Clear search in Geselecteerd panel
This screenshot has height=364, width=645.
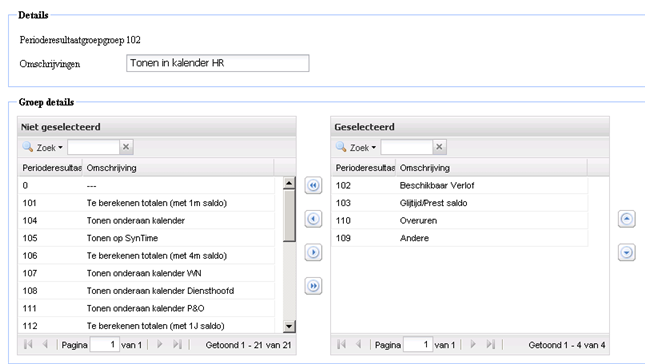pyautogui.click(x=439, y=147)
